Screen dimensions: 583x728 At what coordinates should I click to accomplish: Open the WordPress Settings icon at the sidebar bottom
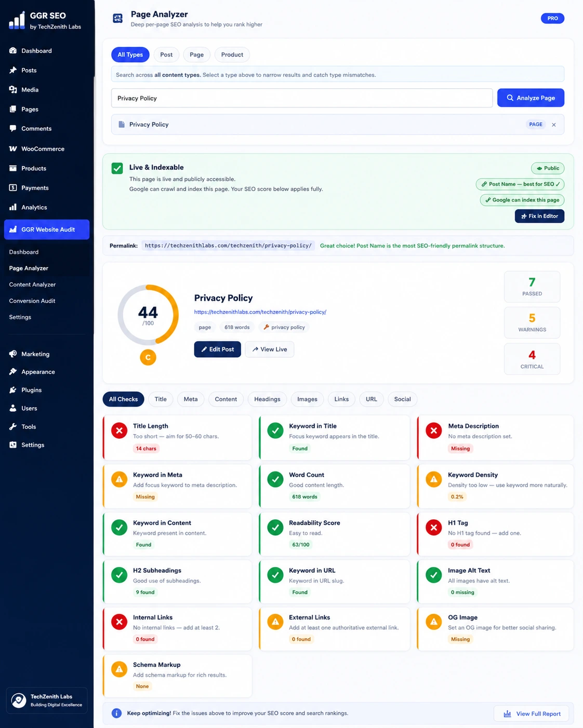[13, 444]
